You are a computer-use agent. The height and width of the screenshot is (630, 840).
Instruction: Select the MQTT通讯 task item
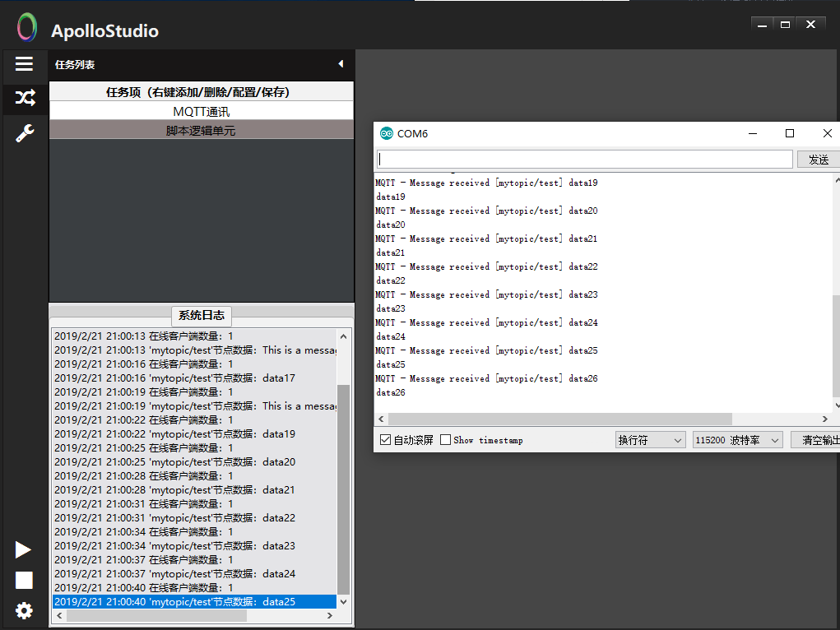click(x=202, y=111)
